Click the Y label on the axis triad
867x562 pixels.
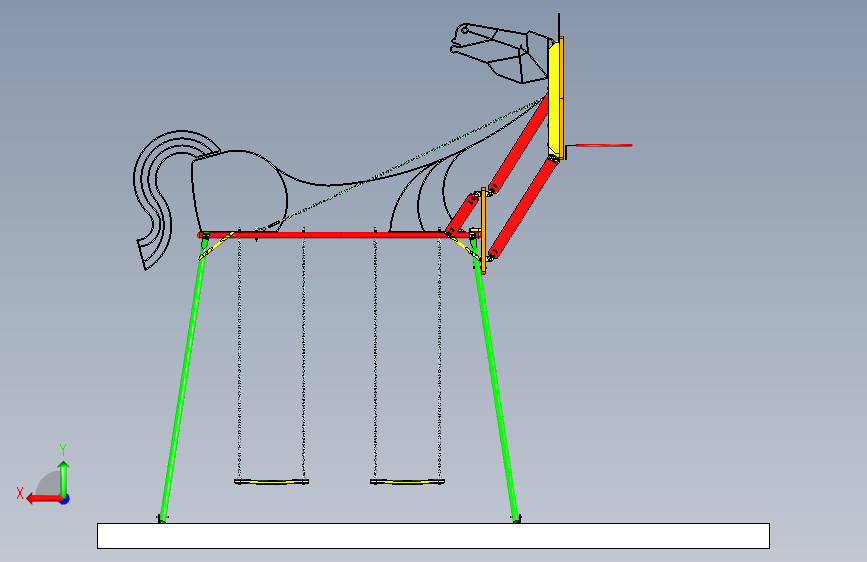coord(63,449)
